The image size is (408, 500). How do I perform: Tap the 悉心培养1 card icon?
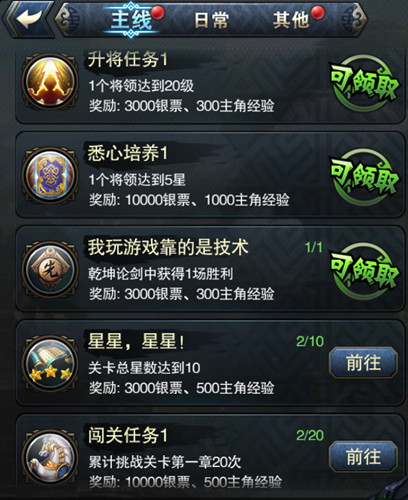(x=50, y=175)
